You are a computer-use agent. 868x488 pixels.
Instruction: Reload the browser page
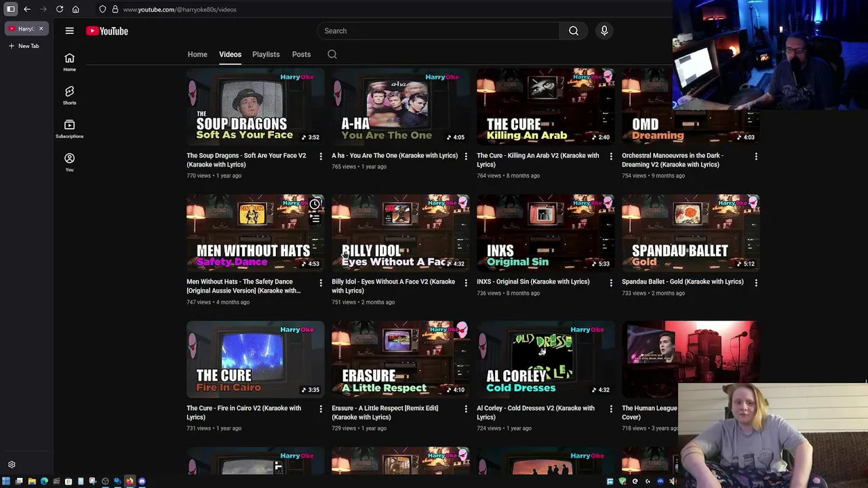(x=60, y=9)
